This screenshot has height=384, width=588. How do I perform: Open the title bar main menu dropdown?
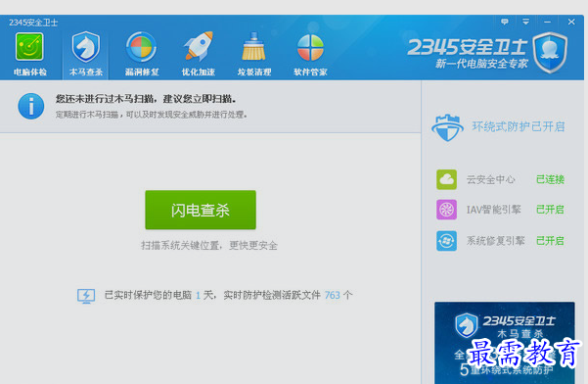[525, 22]
